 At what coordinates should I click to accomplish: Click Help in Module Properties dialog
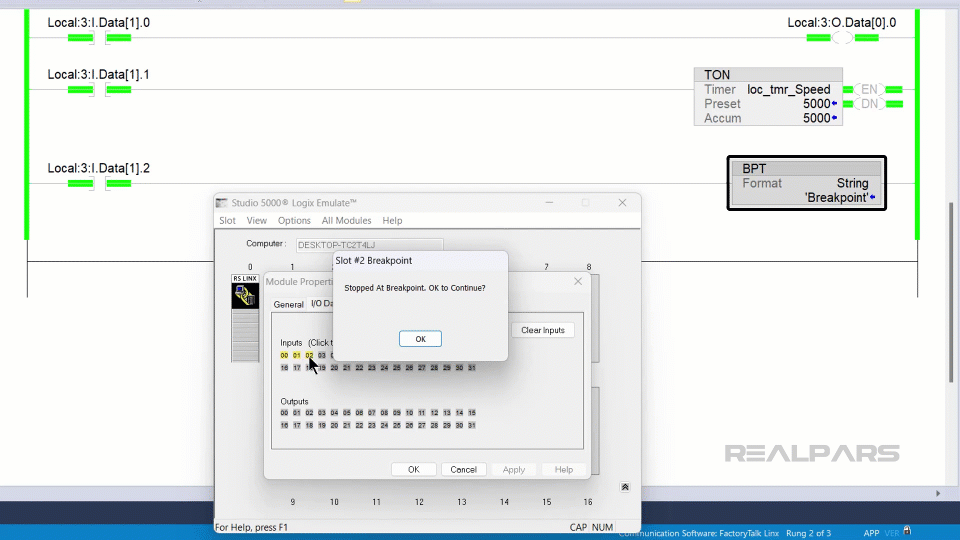coord(564,470)
